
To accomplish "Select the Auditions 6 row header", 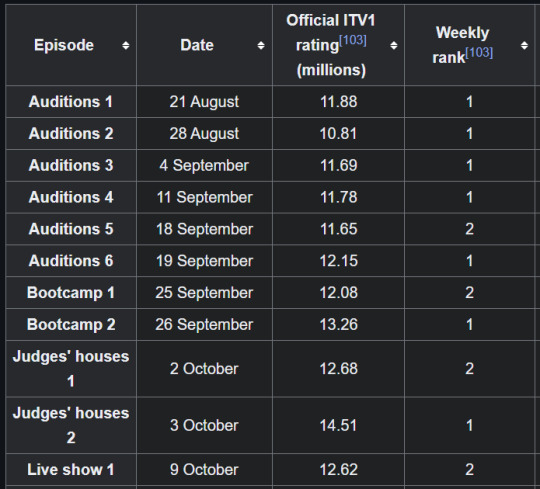I will (71, 261).
